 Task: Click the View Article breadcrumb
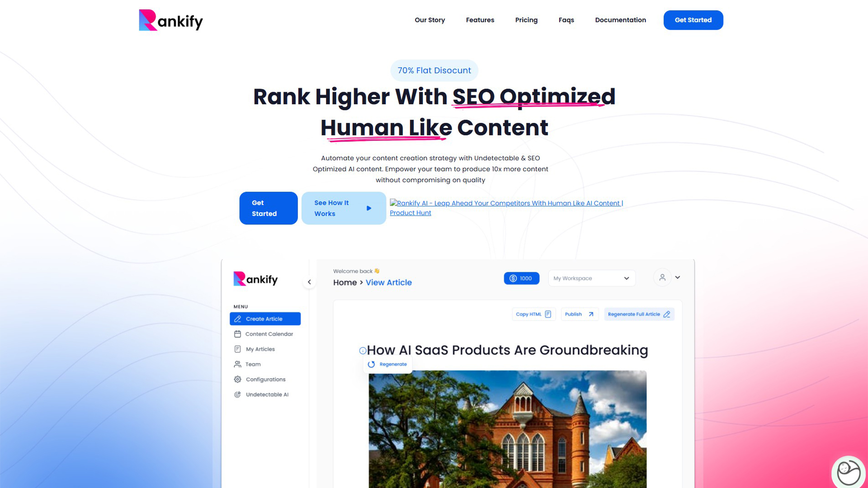pyautogui.click(x=388, y=282)
